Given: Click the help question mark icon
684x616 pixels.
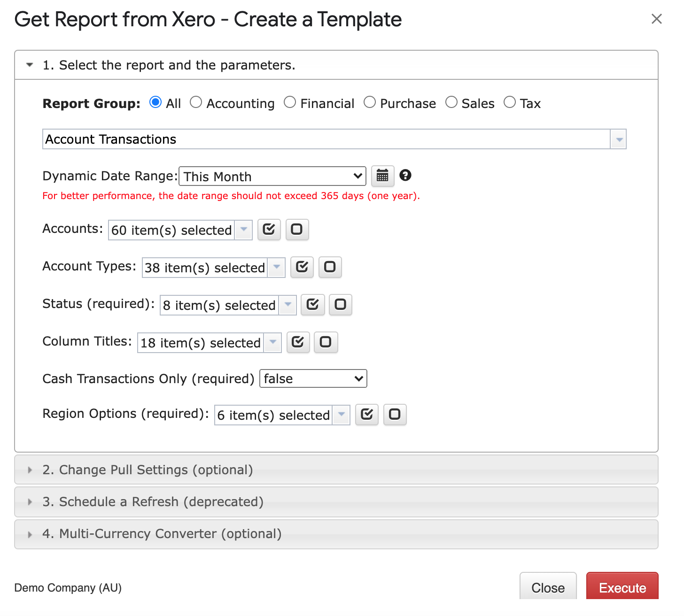Looking at the screenshot, I should (405, 175).
